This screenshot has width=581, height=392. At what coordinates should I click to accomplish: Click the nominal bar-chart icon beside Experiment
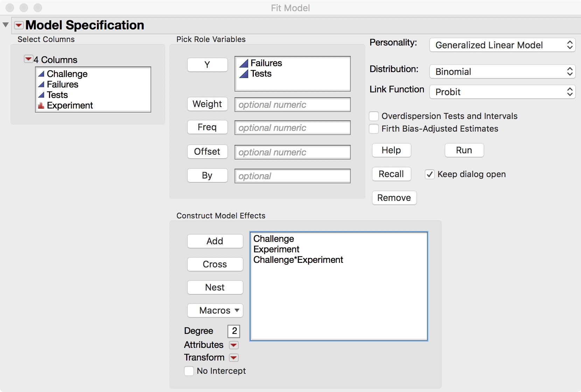tap(41, 105)
